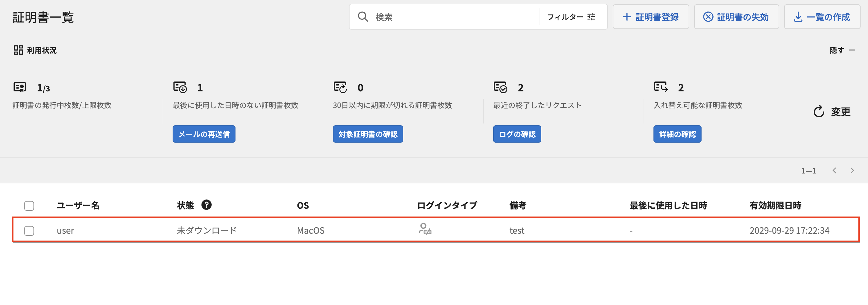Click the unused certificate download icon
Screen dimensions: 868x305
[180, 87]
